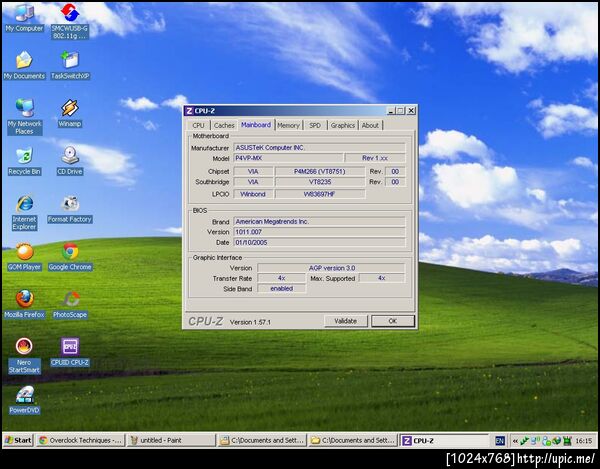Click the Manufacturer field ASUSTeK Computer INC.
The height and width of the screenshot is (469, 600).
click(x=319, y=148)
